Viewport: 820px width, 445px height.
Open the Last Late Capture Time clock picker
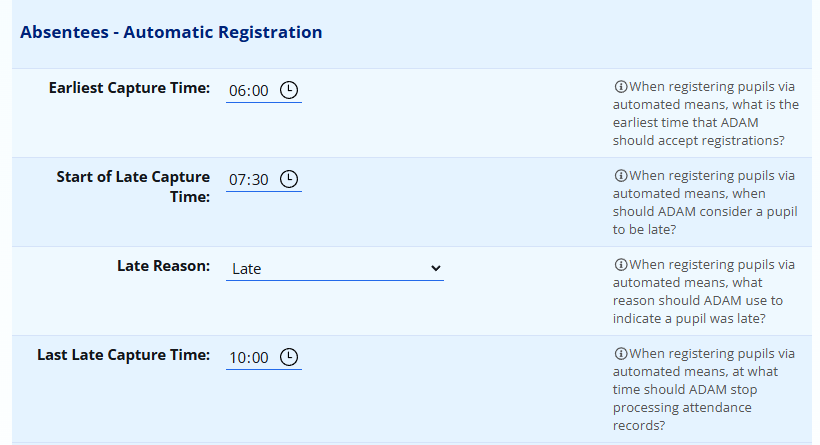(289, 357)
